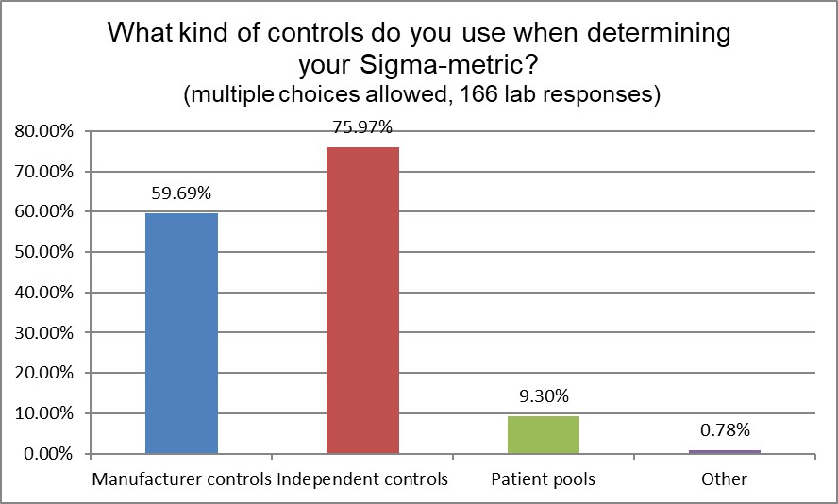Screen dimensions: 838x504
Task: Click the blue Manufacturer controls bar
Action: click(x=181, y=333)
